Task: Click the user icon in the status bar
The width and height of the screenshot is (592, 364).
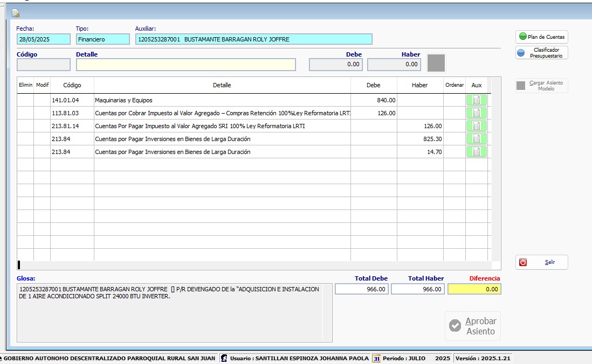Action: click(x=224, y=359)
